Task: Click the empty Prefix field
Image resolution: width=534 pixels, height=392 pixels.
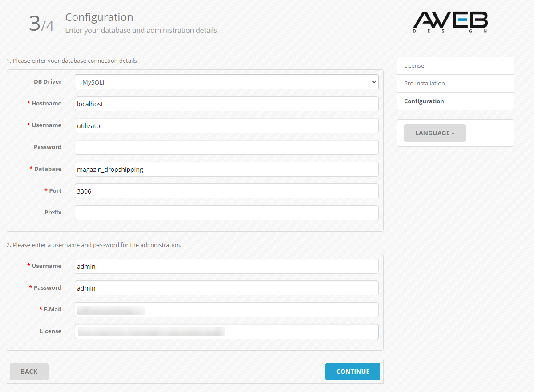Action: click(227, 213)
